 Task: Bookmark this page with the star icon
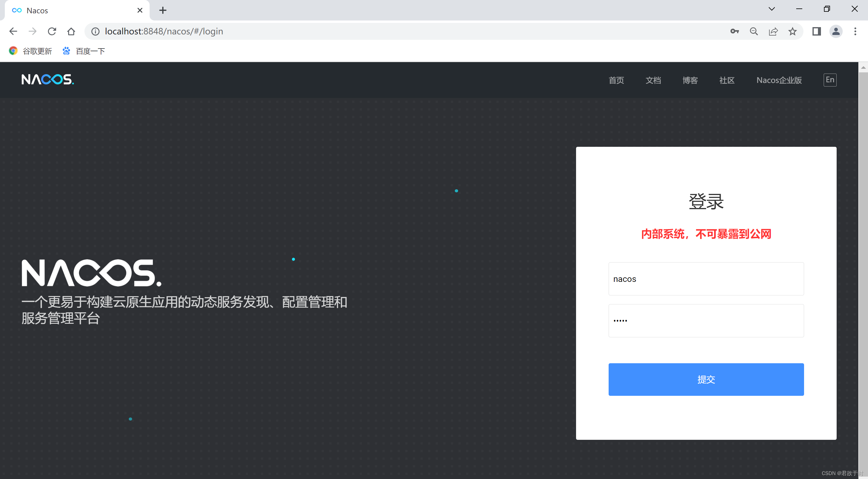pos(793,31)
